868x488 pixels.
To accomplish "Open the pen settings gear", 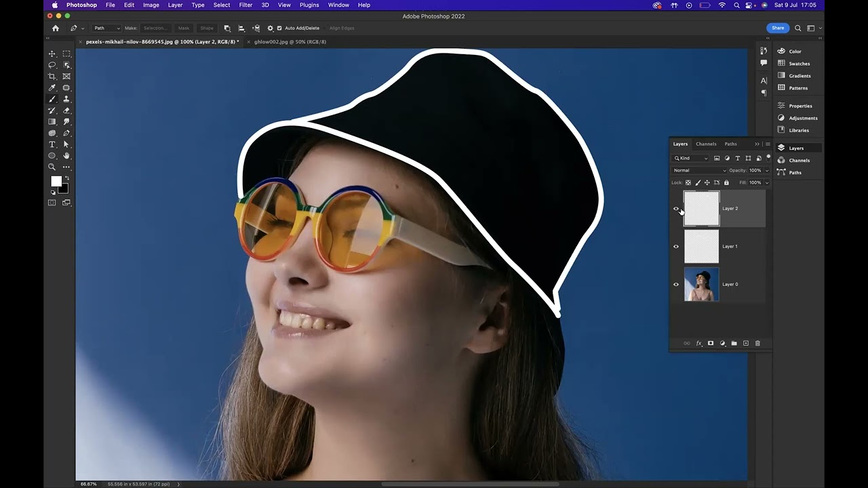I will tap(271, 28).
